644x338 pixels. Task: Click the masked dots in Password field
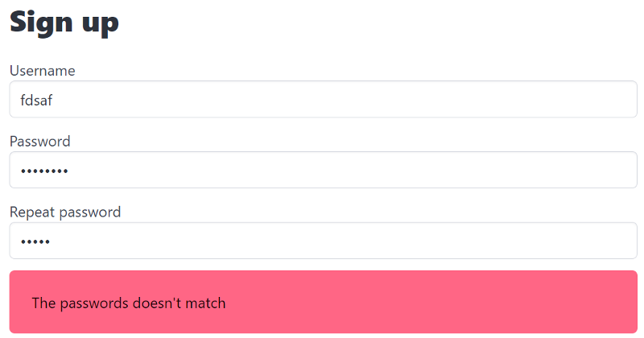(44, 171)
